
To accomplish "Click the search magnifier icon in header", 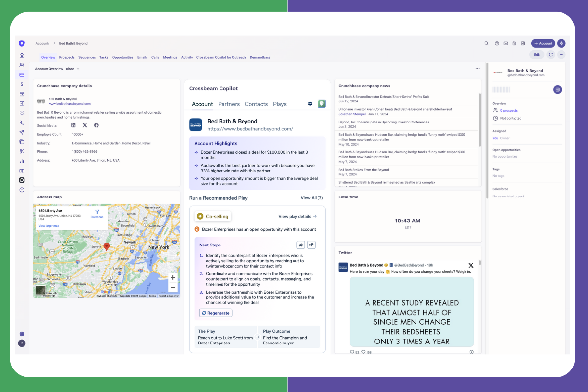I will coord(487,43).
